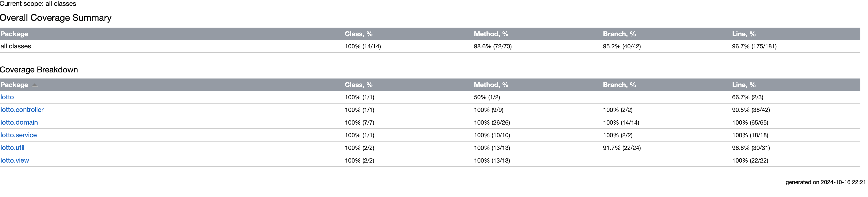Viewport: 868px width, 197px height.
Task: Open the lotto.service package link
Action: (x=19, y=135)
